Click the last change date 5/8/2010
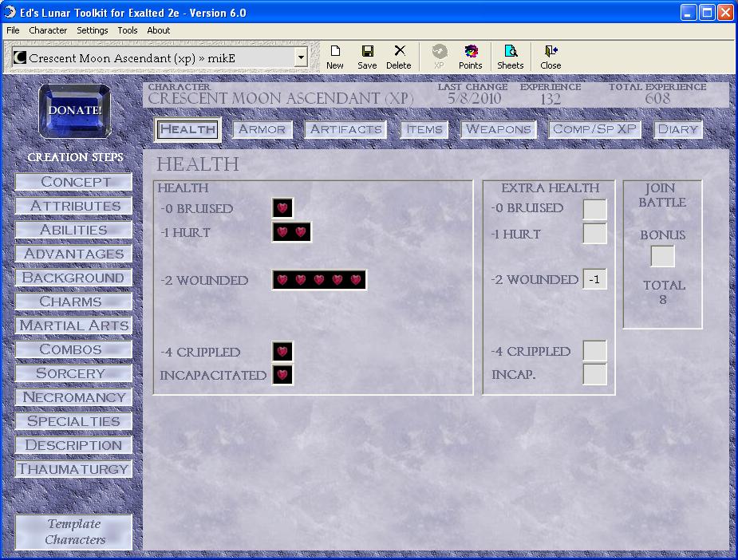Screen dimensions: 738x560 (474, 98)
